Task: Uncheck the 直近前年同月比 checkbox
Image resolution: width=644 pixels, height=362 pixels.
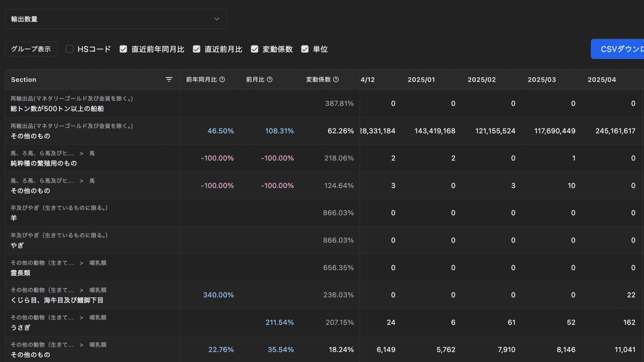Action: point(123,49)
